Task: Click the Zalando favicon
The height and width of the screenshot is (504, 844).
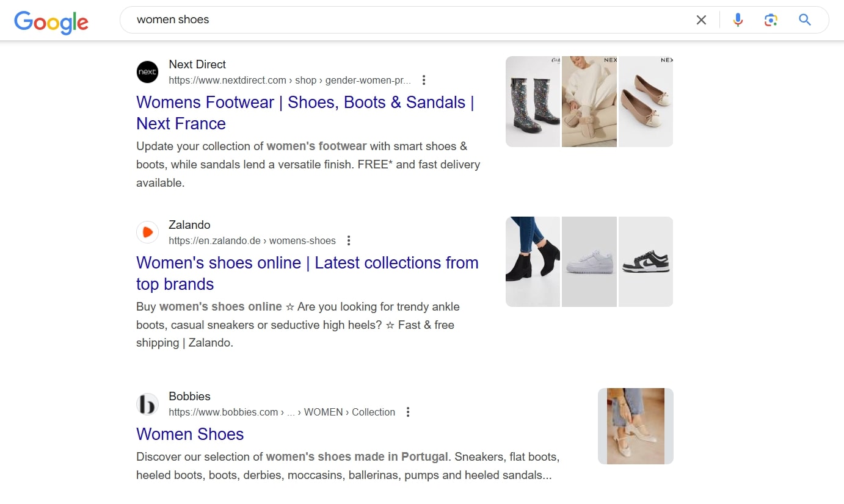Action: [x=147, y=232]
